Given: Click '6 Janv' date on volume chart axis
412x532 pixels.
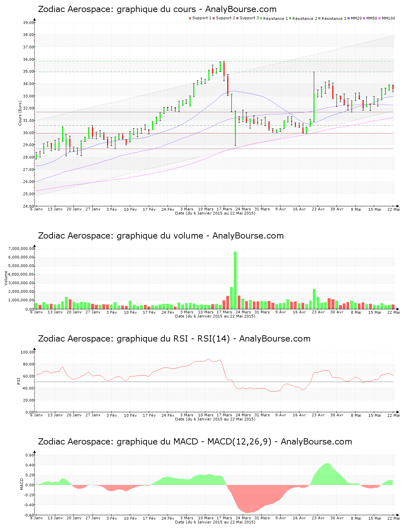Looking at the screenshot, I should tap(36, 312).
